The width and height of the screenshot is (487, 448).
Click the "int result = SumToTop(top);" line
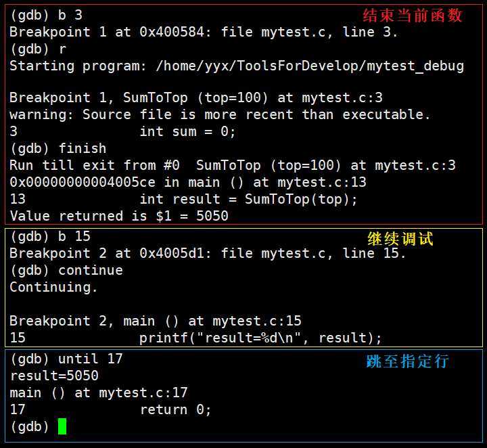pos(248,199)
